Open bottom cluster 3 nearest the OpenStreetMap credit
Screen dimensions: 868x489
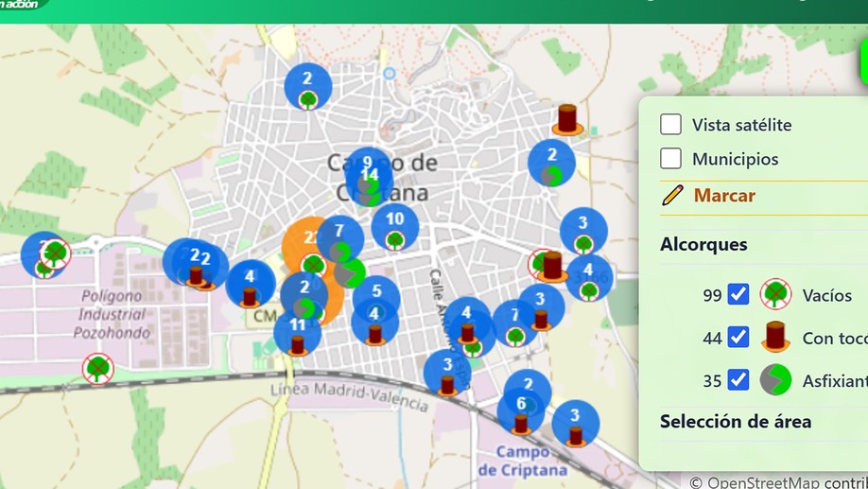coord(575,424)
